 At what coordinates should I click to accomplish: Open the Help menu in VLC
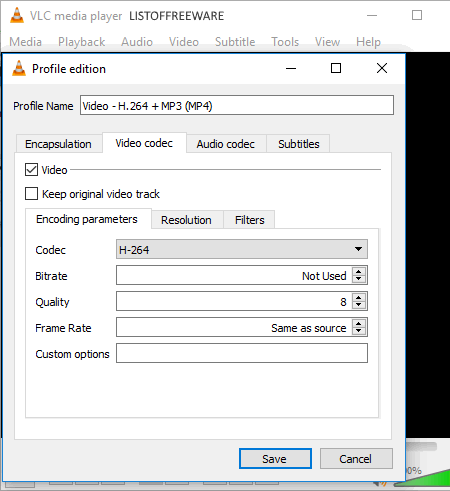(368, 42)
